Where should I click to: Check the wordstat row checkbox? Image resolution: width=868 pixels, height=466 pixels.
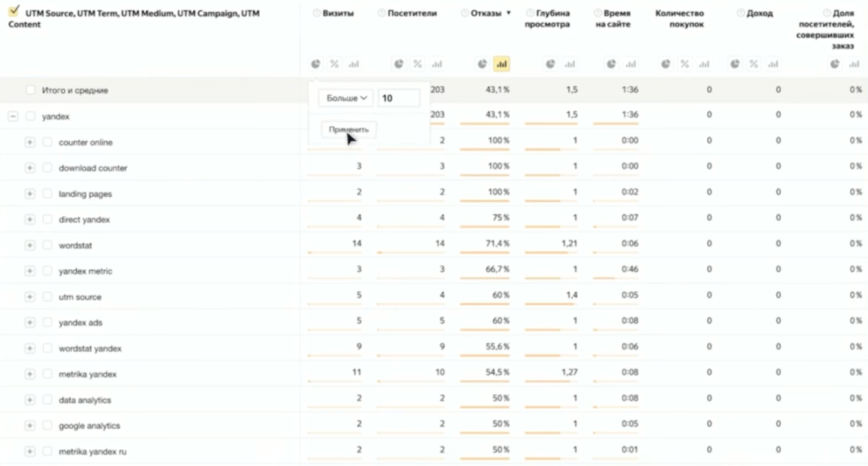48,245
